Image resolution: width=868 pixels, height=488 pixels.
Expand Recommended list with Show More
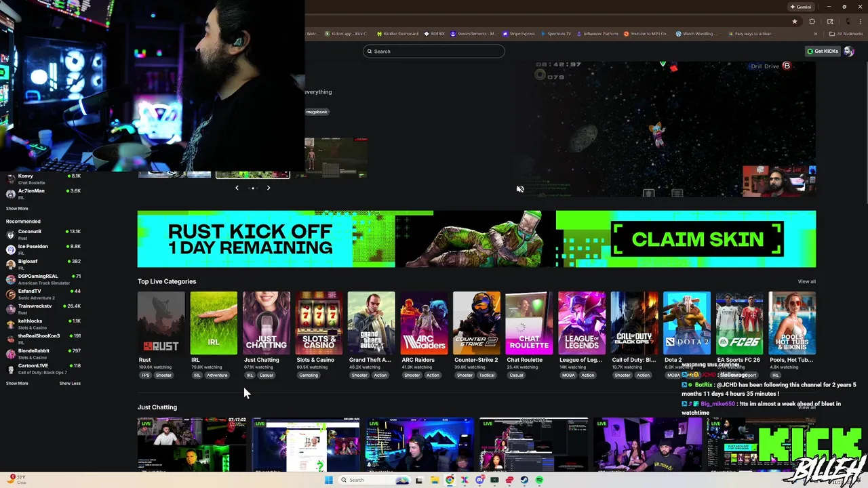(x=17, y=384)
